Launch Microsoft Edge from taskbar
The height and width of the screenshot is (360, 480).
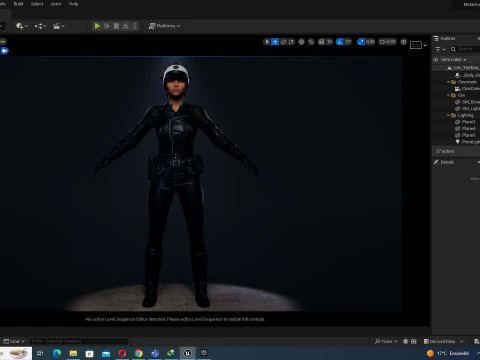[57, 353]
